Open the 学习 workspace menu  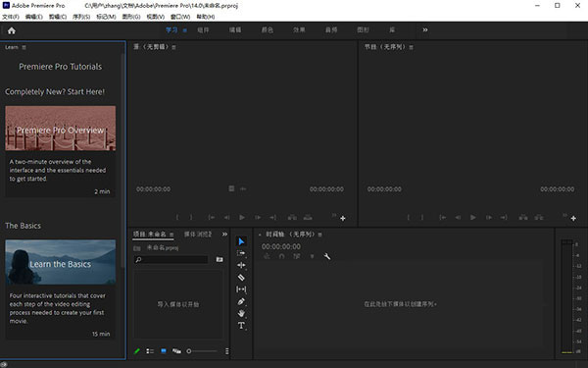185,30
